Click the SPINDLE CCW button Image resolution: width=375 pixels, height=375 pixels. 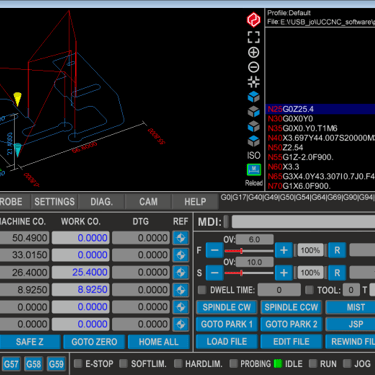(x=291, y=307)
